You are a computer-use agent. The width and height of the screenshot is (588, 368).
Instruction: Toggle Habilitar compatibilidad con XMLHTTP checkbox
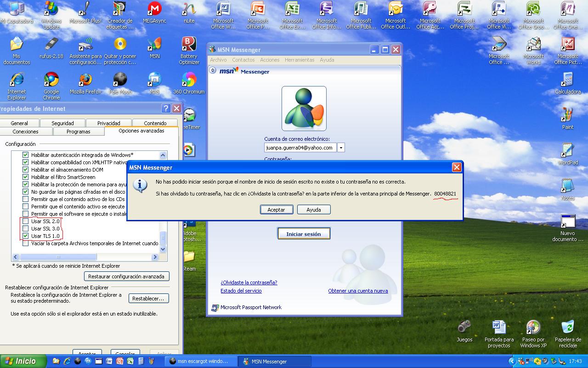click(26, 162)
